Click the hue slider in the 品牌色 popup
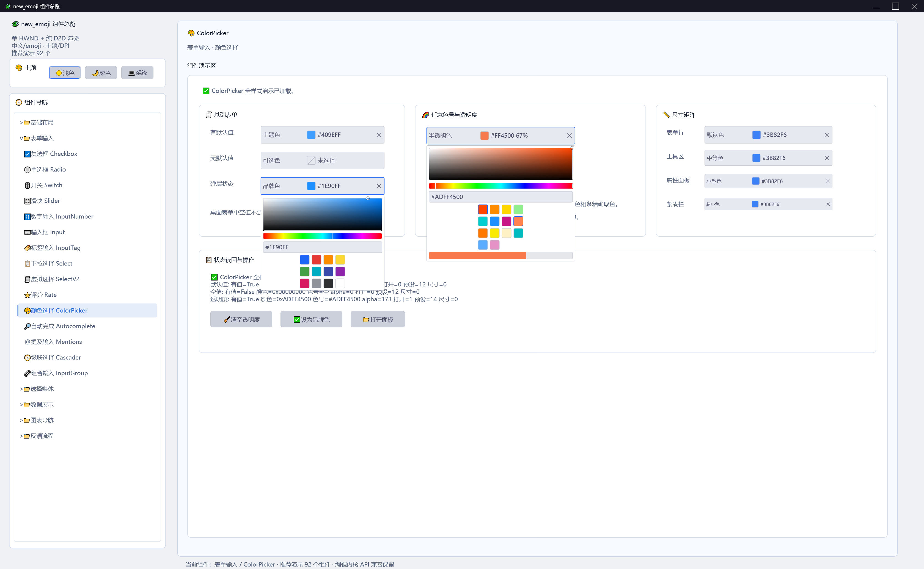The image size is (924, 569). [323, 236]
